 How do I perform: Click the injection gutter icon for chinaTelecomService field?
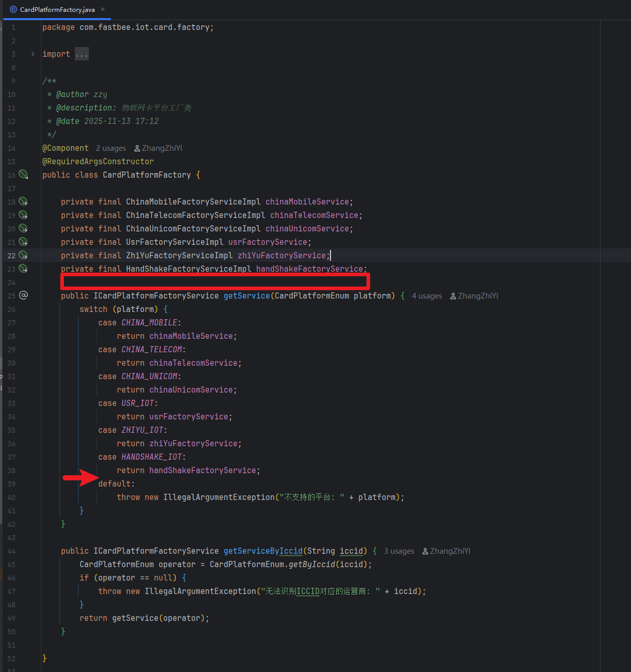click(x=23, y=215)
